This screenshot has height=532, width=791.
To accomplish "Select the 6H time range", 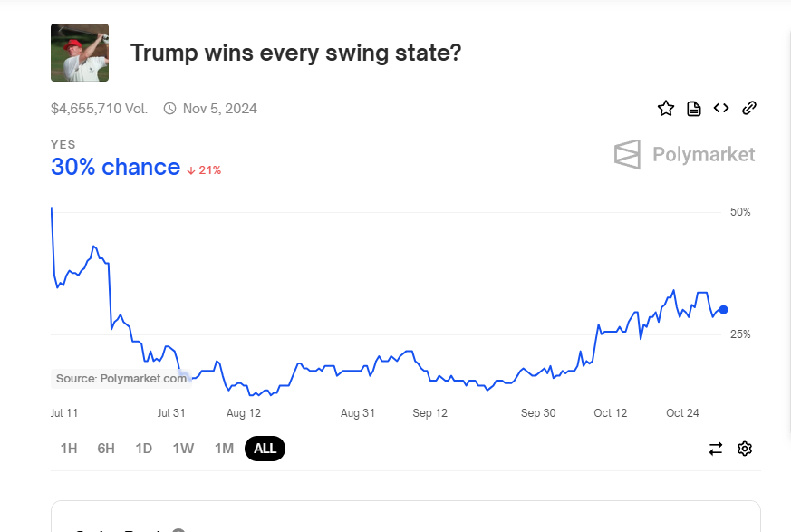I will (106, 449).
